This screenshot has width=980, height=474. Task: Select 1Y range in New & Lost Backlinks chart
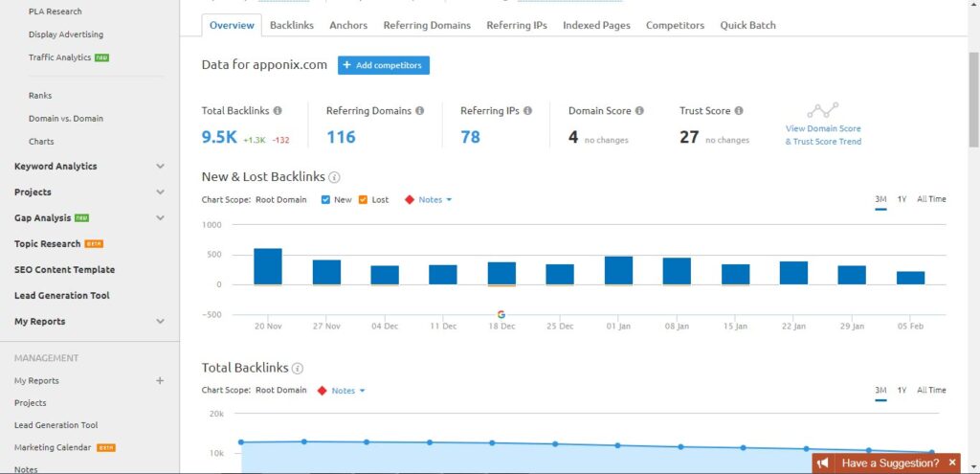902,199
